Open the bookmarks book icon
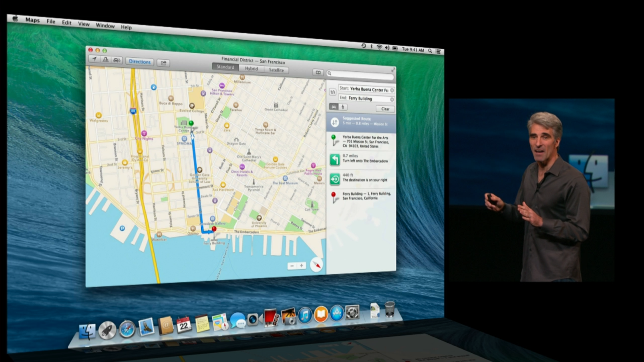The width and height of the screenshot is (644, 362). click(318, 72)
